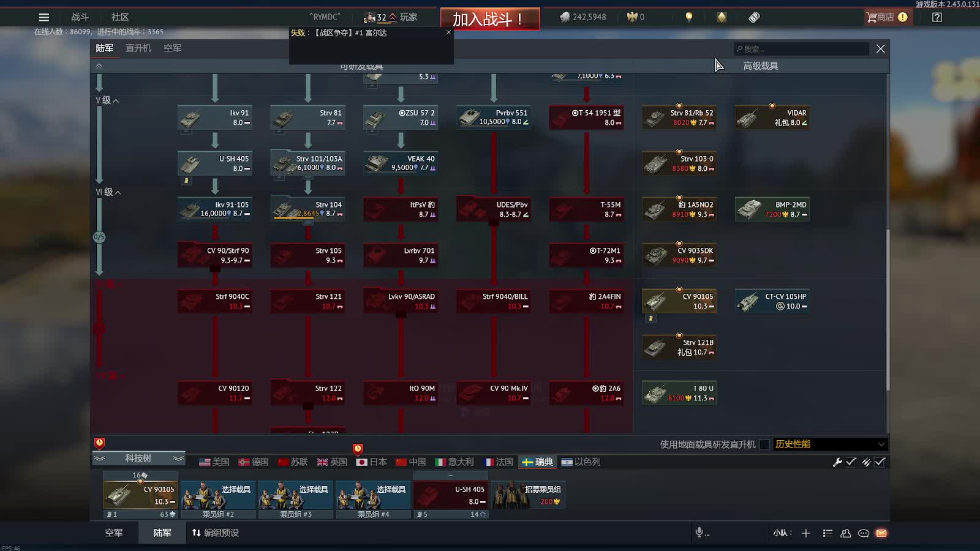Open the hamburger main menu
The width and height of the screenshot is (980, 551).
43,17
